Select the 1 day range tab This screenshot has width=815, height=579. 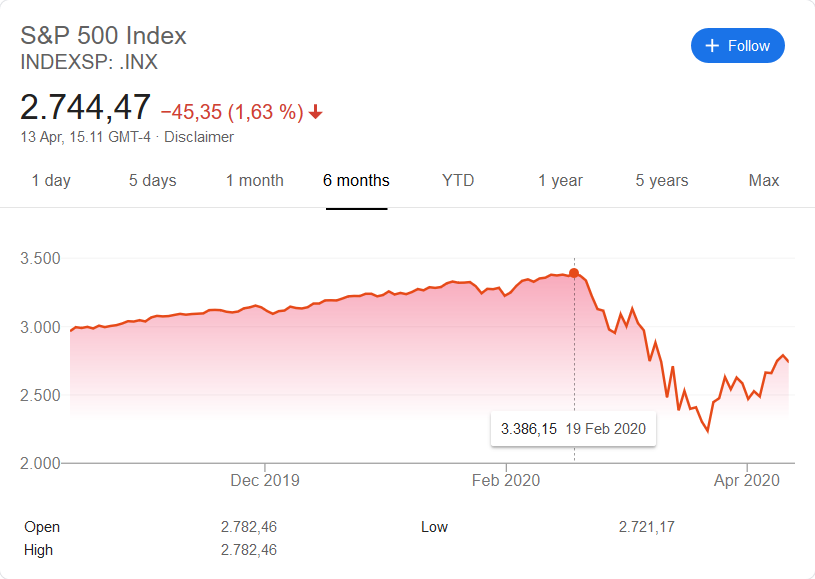click(x=51, y=181)
